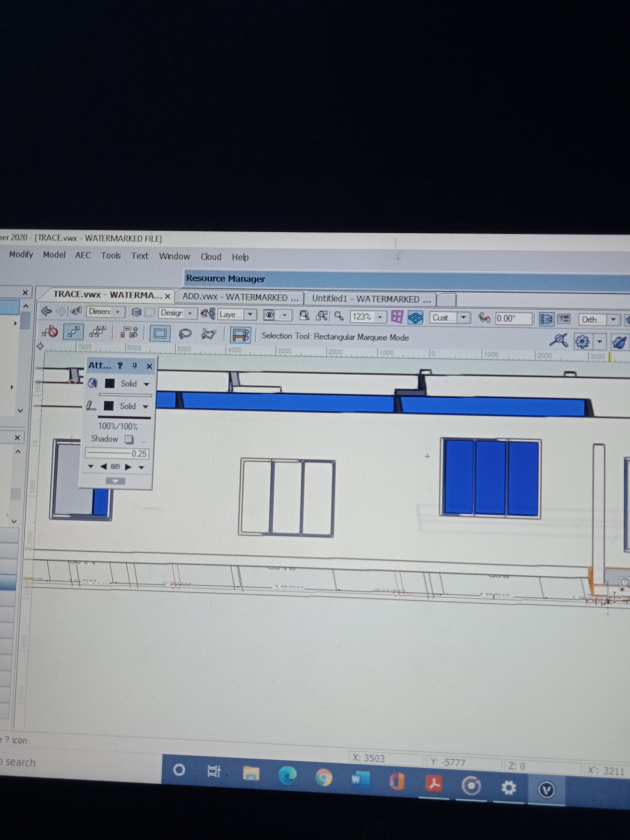This screenshot has width=630, height=840.
Task: Toggle the Shadow checkbox in Attributes palette
Action: 129,439
